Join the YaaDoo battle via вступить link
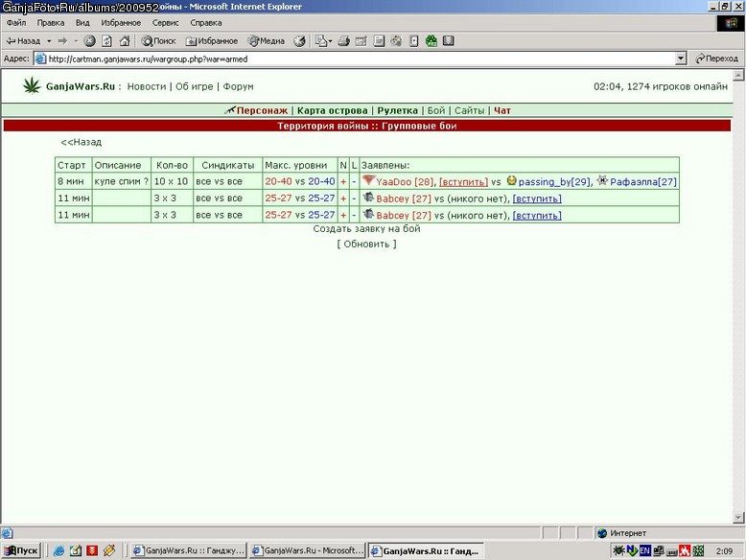Screen dimensions: 746x560 [x=463, y=182]
